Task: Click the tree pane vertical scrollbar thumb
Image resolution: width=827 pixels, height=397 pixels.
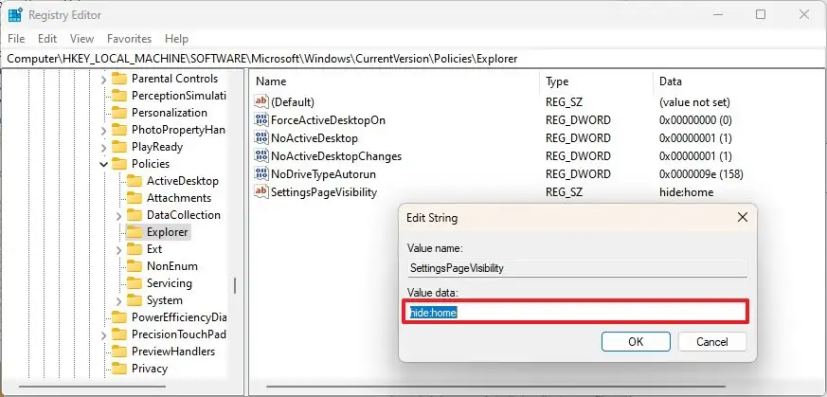Action: (235, 286)
